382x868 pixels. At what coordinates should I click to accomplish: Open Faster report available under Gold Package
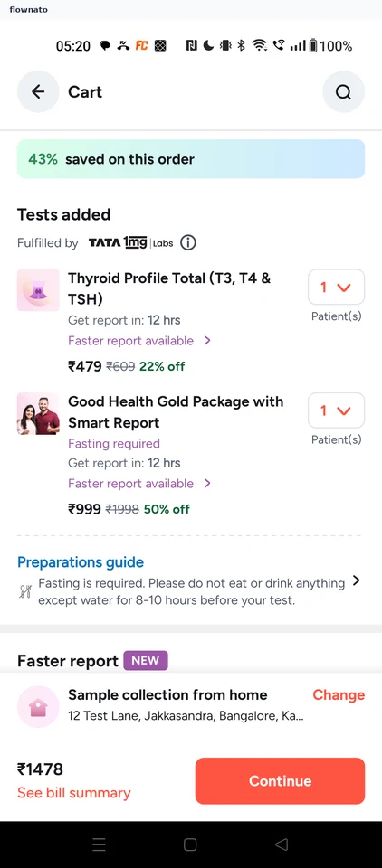coord(139,483)
